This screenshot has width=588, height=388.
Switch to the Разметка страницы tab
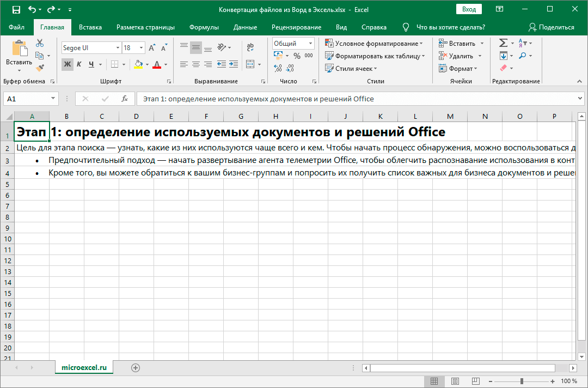pos(145,27)
